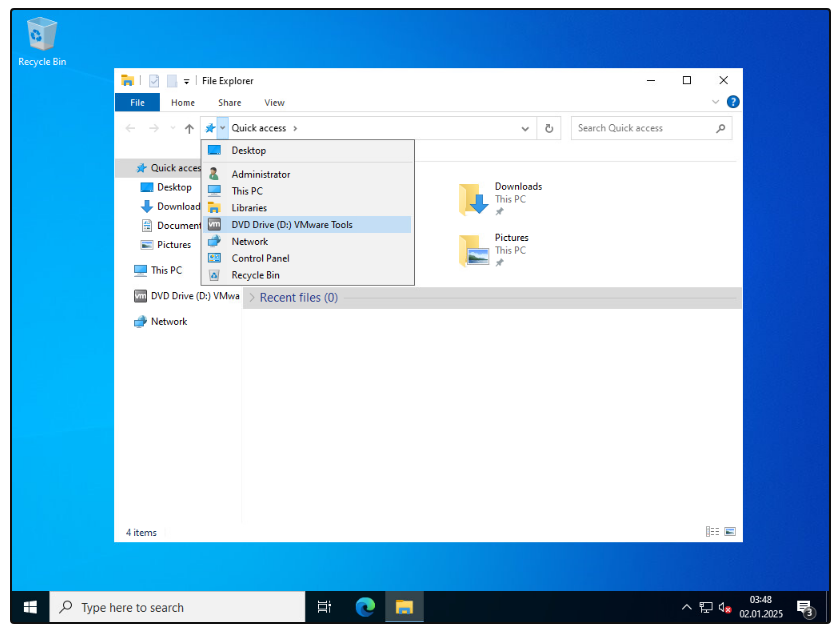Click the Forward navigation arrow
Image resolution: width=840 pixels, height=631 pixels.
coord(154,128)
